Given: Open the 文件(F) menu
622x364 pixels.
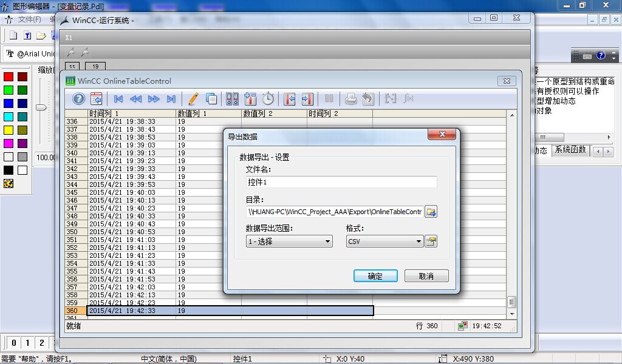Looking at the screenshot, I should [29, 19].
